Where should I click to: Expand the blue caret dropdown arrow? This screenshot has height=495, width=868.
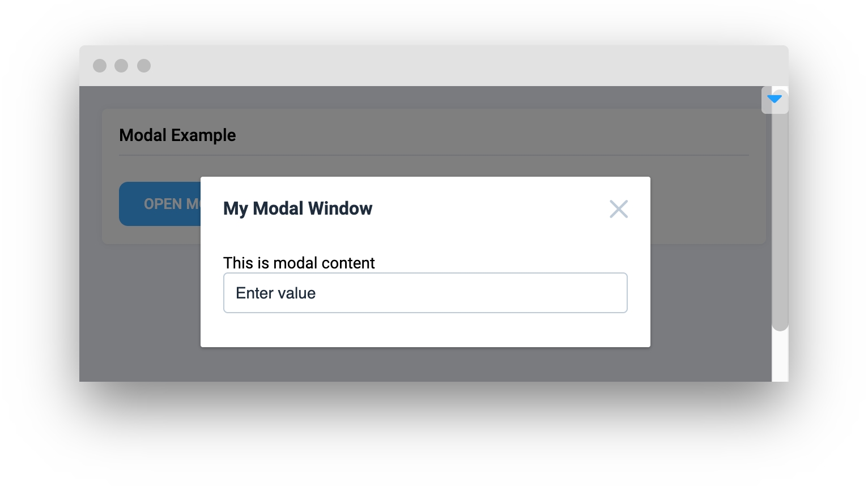click(775, 99)
